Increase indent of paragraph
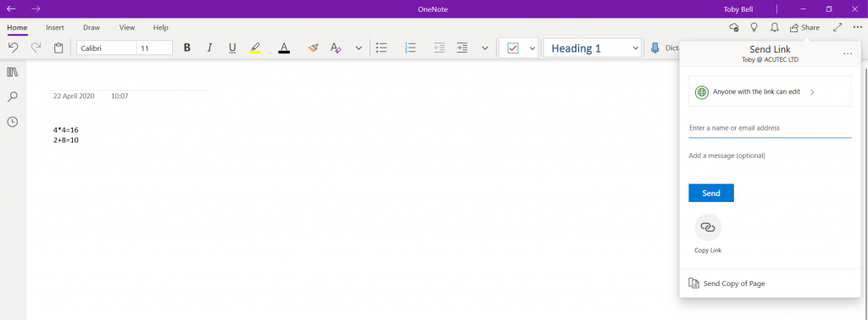868x320 pixels. (x=462, y=48)
